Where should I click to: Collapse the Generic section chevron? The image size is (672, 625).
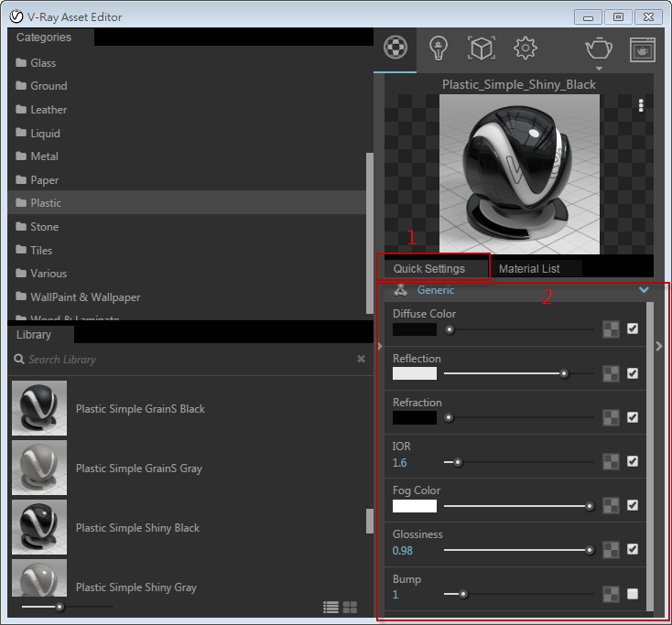[644, 290]
